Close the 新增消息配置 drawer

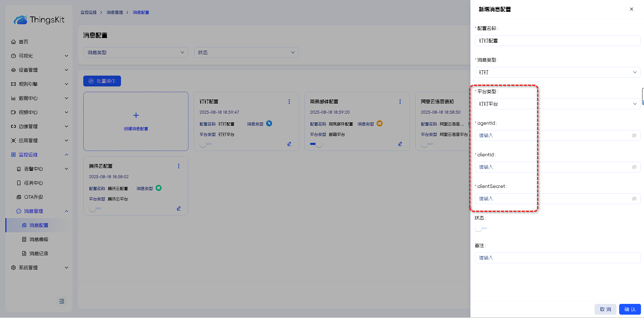[x=631, y=9]
